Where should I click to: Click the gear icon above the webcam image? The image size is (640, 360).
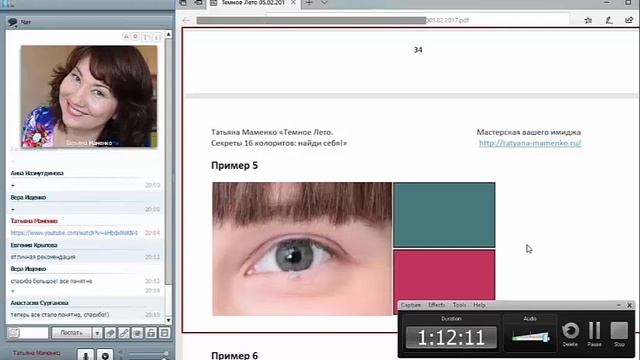point(136,37)
